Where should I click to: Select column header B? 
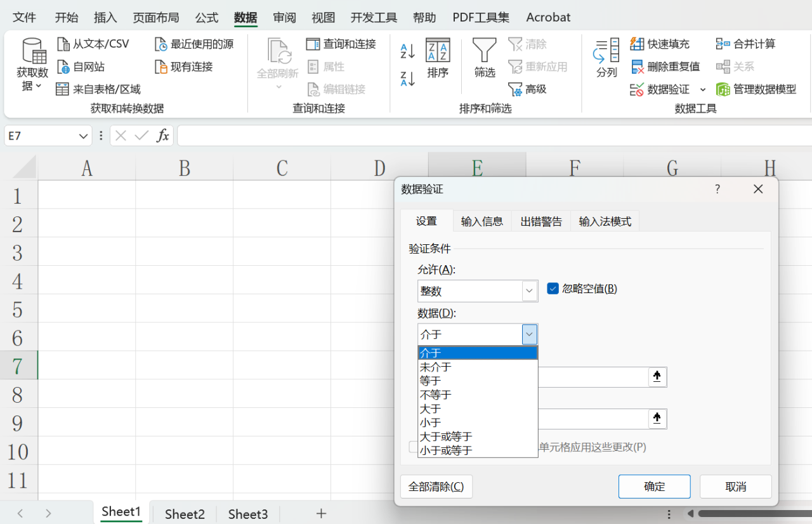click(x=185, y=168)
